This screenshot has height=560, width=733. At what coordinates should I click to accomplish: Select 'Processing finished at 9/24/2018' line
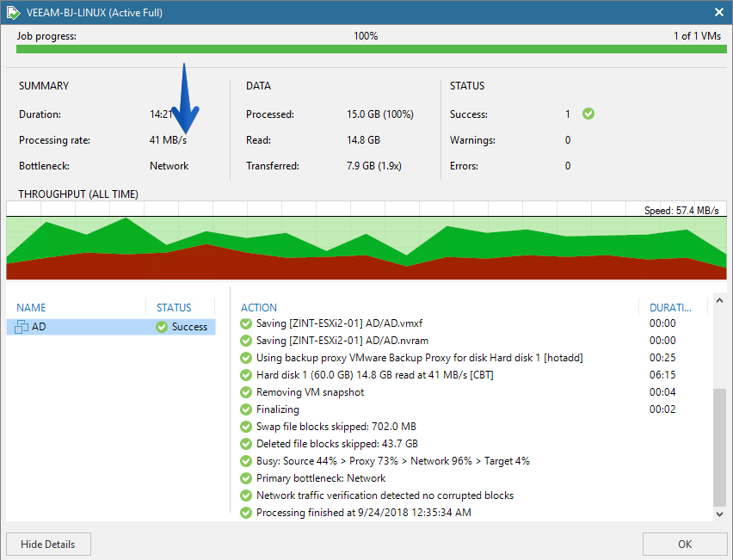pyautogui.click(x=364, y=513)
